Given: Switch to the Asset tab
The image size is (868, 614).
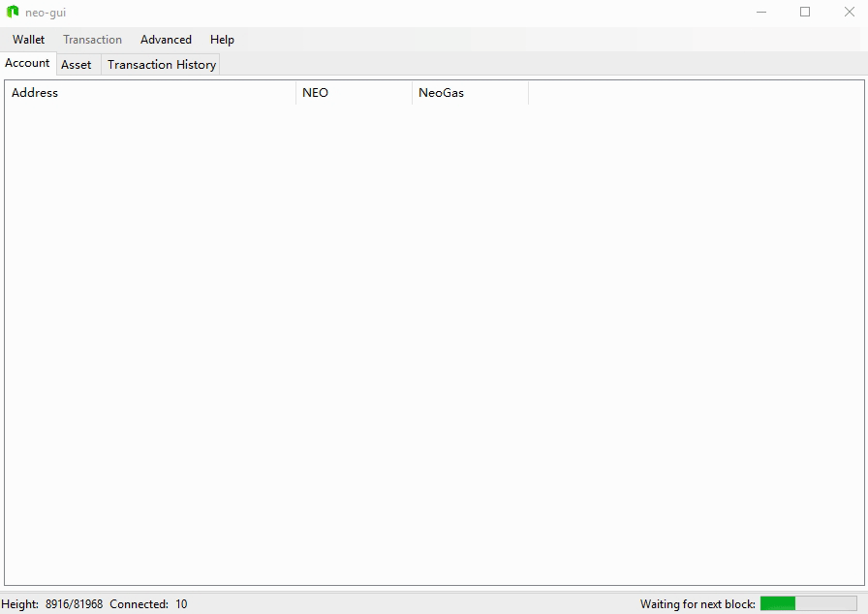Looking at the screenshot, I should click(x=77, y=65).
